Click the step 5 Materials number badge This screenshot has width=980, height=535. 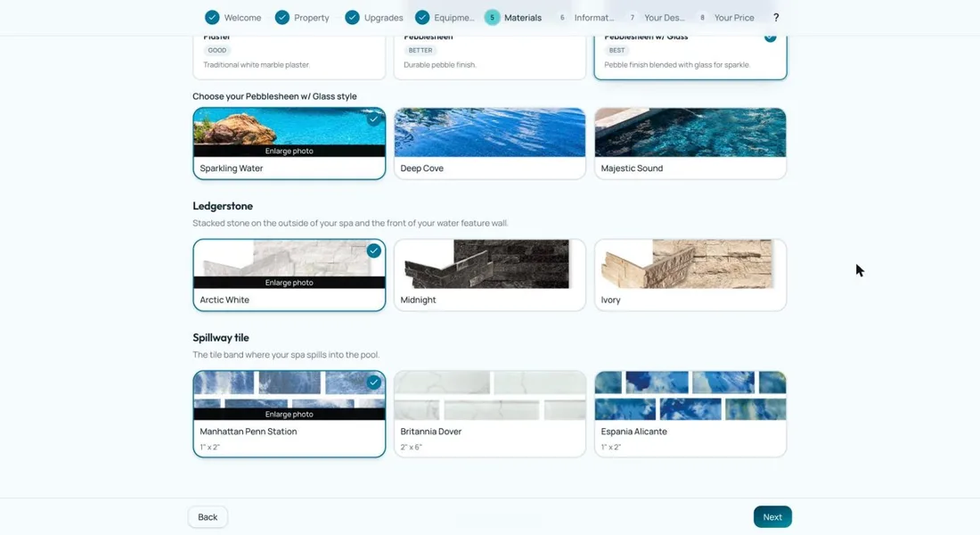(x=493, y=18)
